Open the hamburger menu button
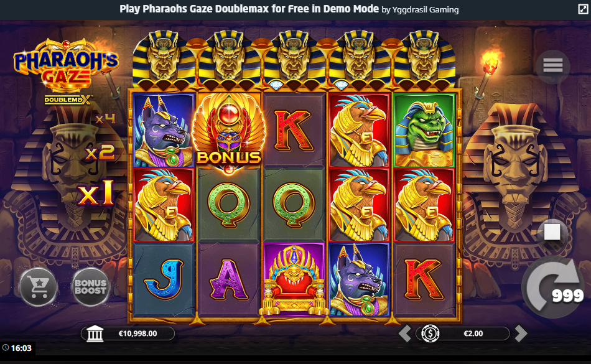The image size is (591, 364). (552, 66)
